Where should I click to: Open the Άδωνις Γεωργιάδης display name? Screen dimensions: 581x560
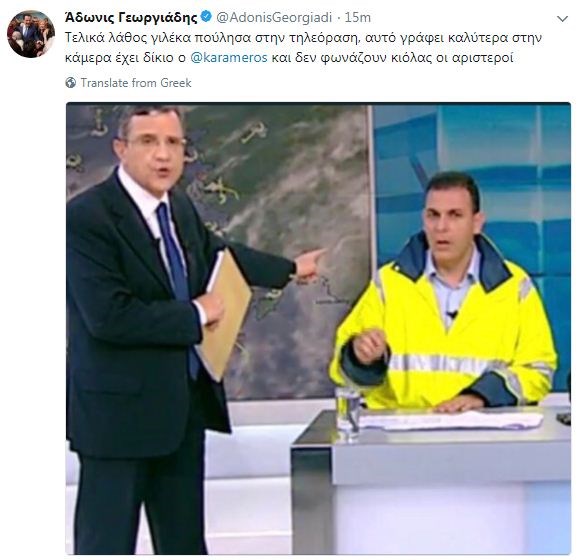coord(131,17)
